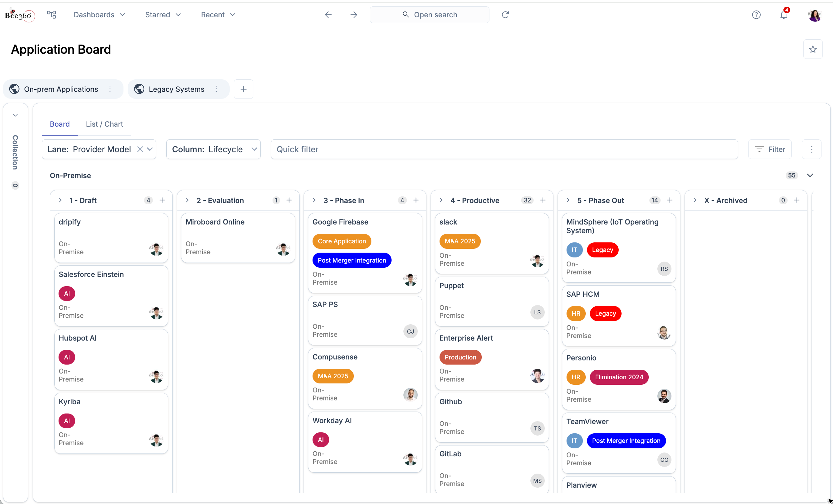The image size is (833, 504).
Task: Open the dashboards grid icon beside the logo
Action: [52, 14]
